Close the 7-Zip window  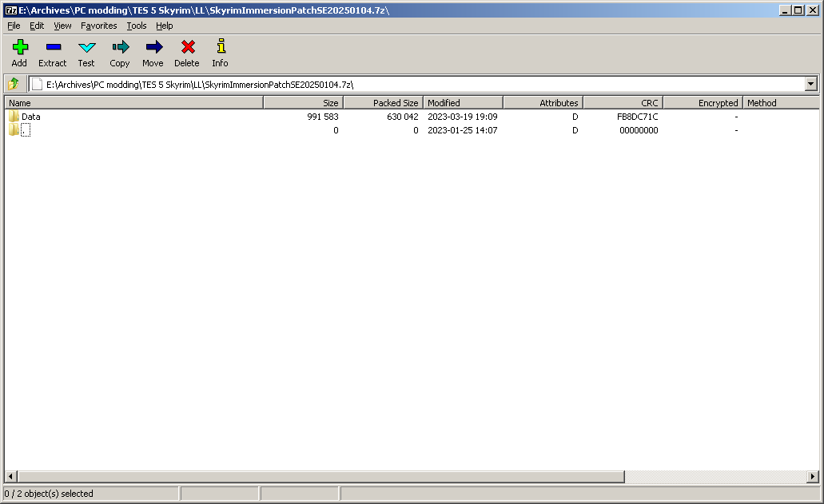(813, 10)
